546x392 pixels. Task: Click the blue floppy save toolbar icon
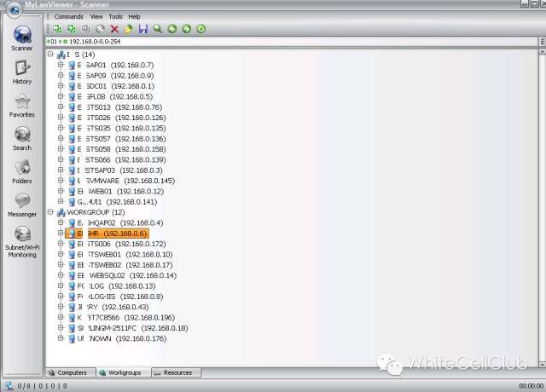tap(142, 29)
